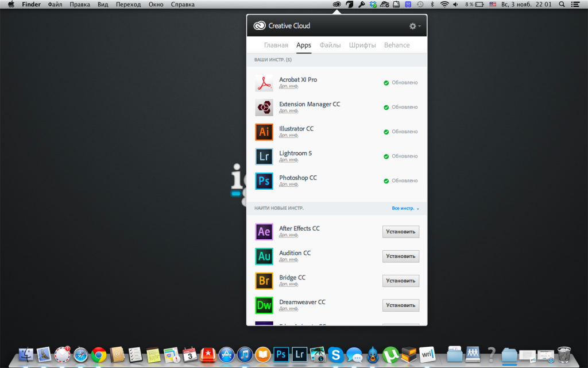The height and width of the screenshot is (368, 588).
Task: Open the Окно menu
Action: (x=156, y=5)
